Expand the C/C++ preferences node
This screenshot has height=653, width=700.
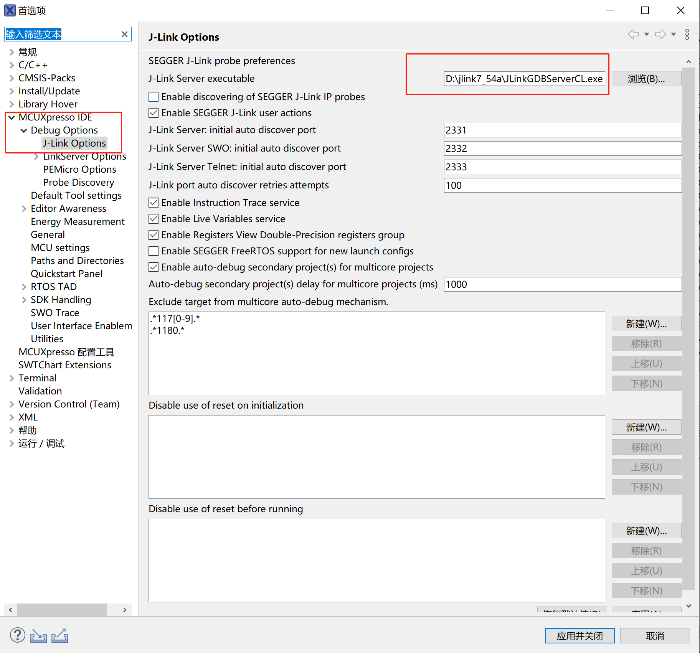[x=11, y=65]
